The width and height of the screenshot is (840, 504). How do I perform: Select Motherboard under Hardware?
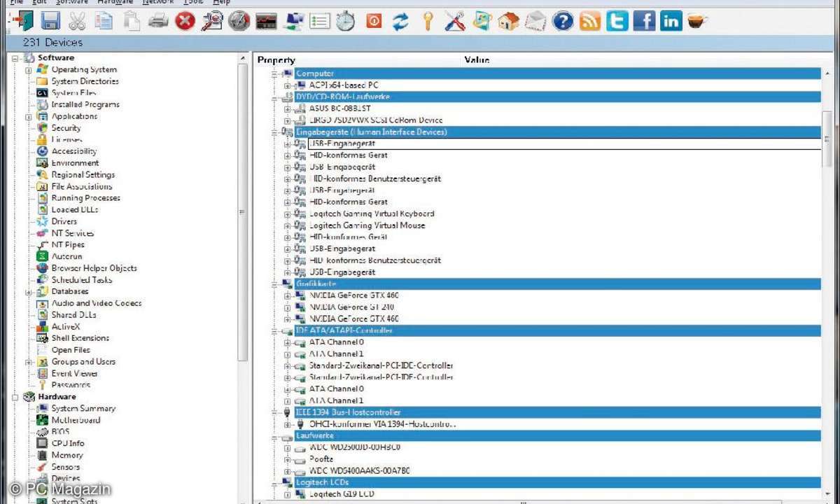(x=76, y=421)
